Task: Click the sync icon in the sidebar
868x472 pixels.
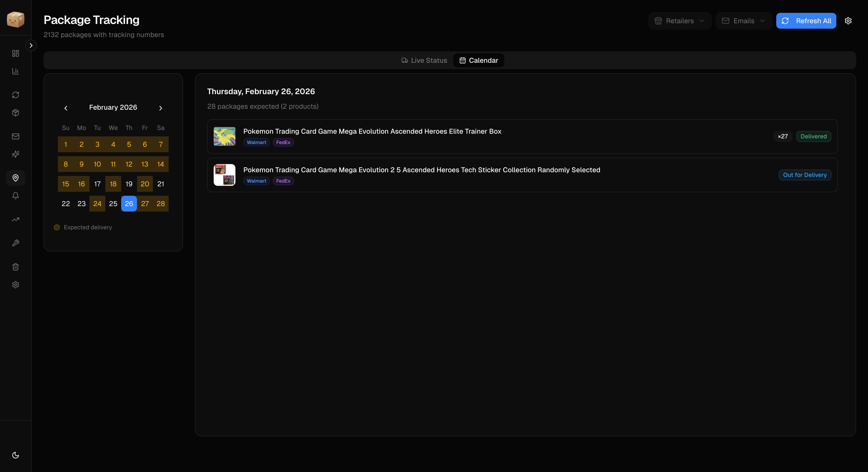Action: (x=16, y=95)
